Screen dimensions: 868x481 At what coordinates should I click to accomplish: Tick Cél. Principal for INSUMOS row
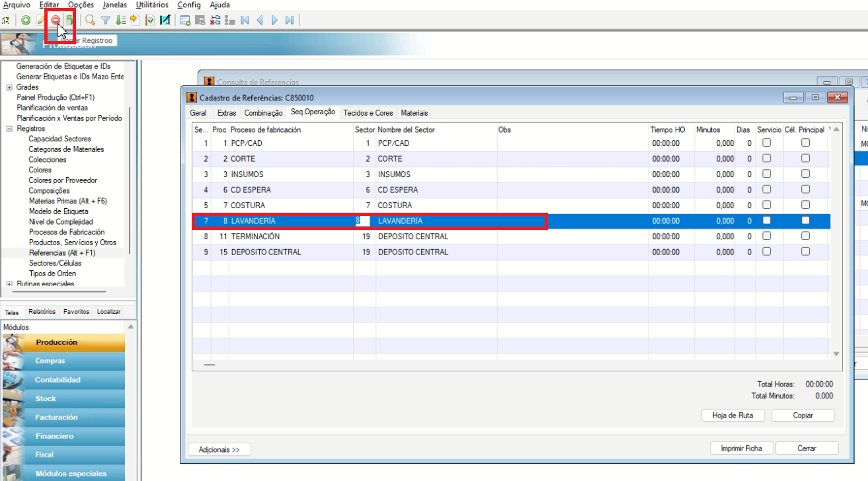[x=805, y=174]
